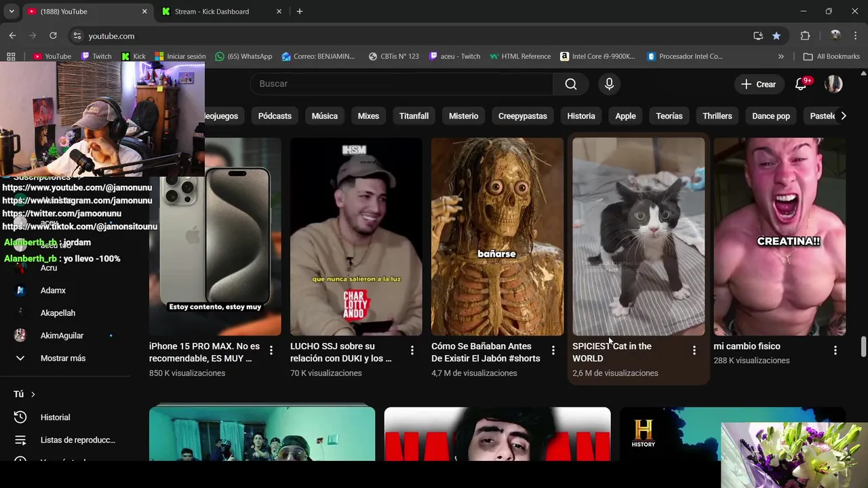868x488 pixels.
Task: Open options for iPhone 15 PRO MAX short
Action: pos(271,350)
